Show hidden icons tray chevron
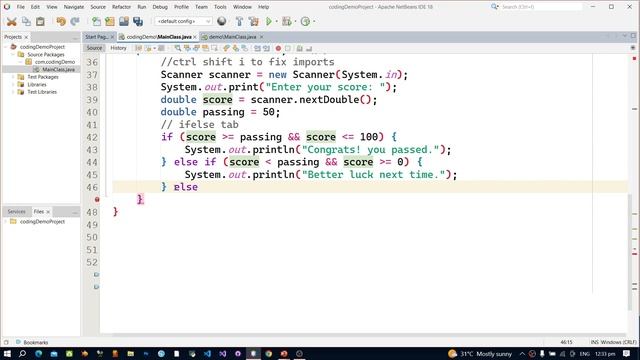This screenshot has width=640, height=360. pyautogui.click(x=522, y=353)
